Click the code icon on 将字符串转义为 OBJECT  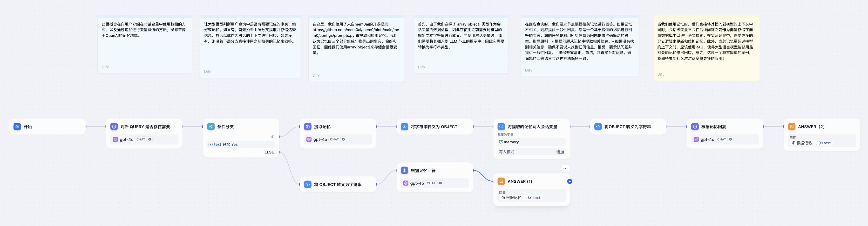[404, 127]
